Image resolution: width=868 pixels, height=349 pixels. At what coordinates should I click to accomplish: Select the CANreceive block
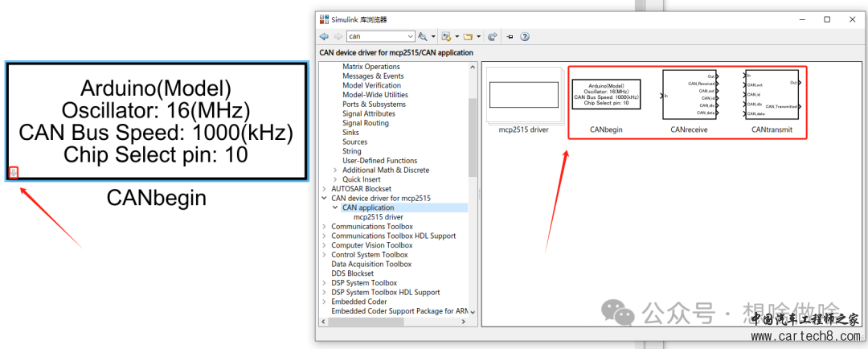point(689,95)
